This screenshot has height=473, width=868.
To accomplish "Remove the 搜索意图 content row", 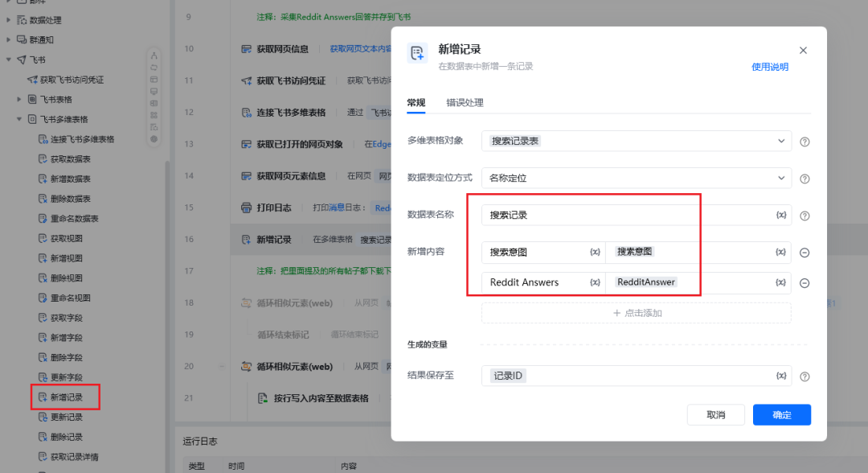I will coord(805,253).
